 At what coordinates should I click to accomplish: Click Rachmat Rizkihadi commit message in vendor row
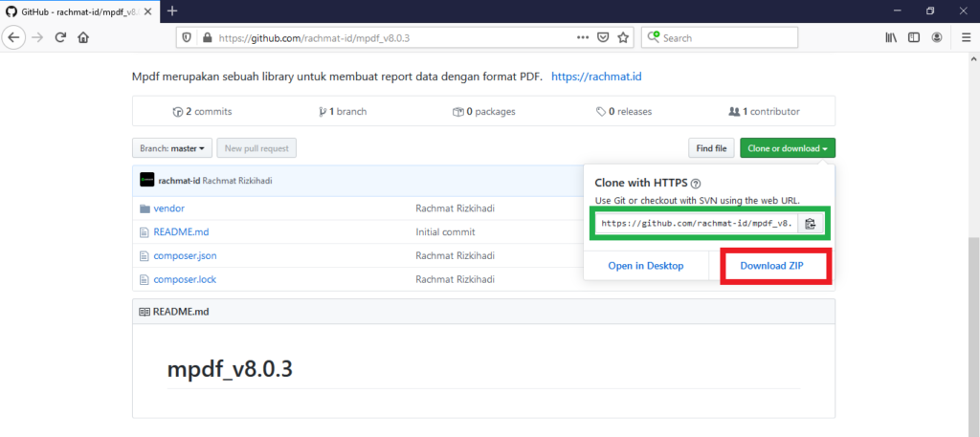(x=455, y=208)
